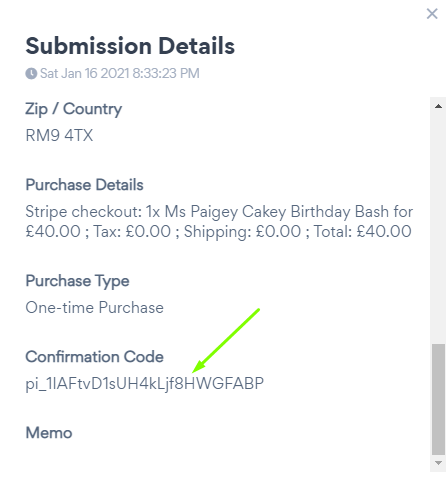The image size is (446, 496).
Task: Click the One-time Purchase value
Action: [94, 307]
